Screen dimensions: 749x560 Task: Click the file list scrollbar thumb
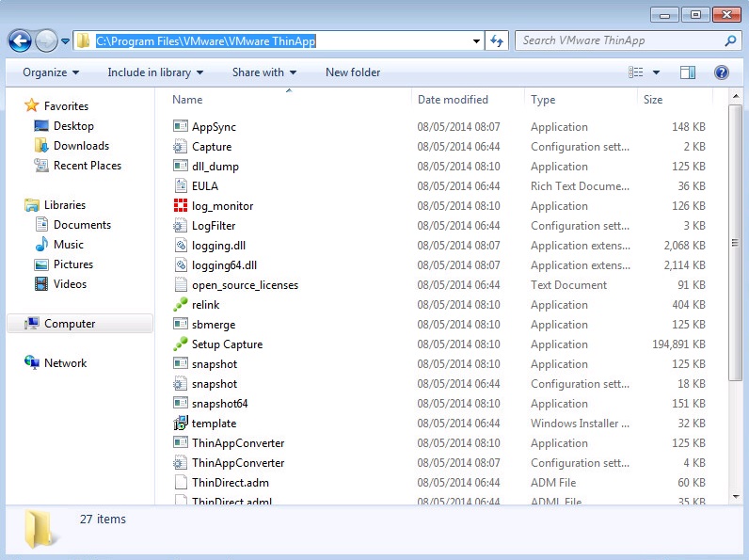click(x=735, y=243)
